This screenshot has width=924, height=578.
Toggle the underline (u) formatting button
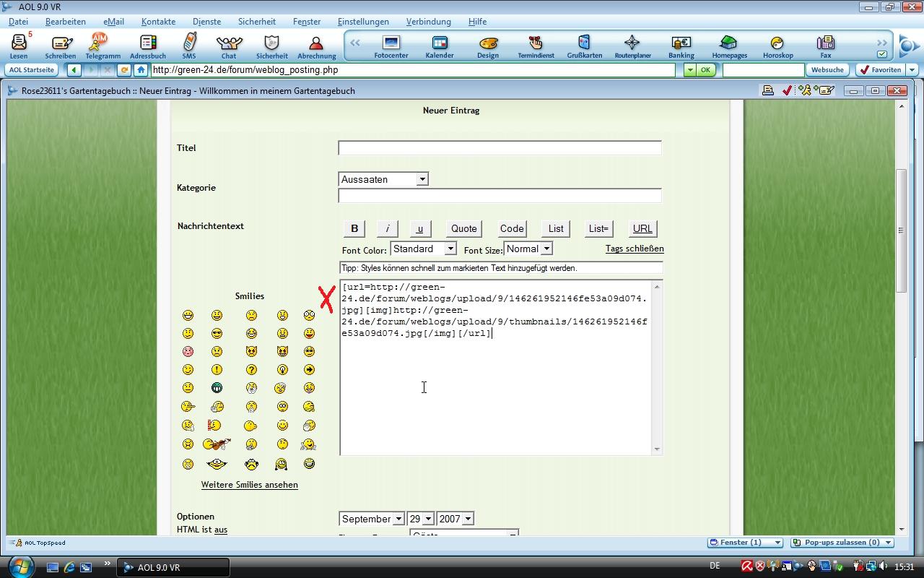coord(420,228)
